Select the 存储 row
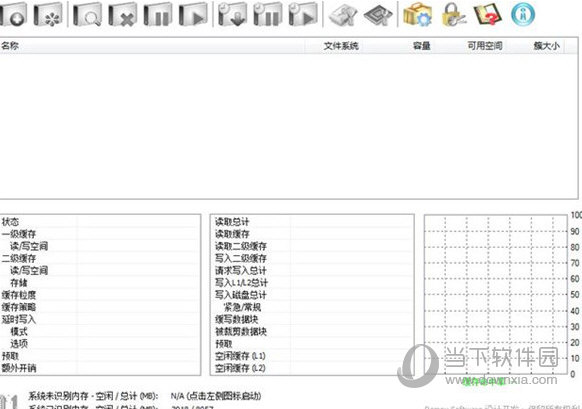582x409 pixels. (x=99, y=283)
